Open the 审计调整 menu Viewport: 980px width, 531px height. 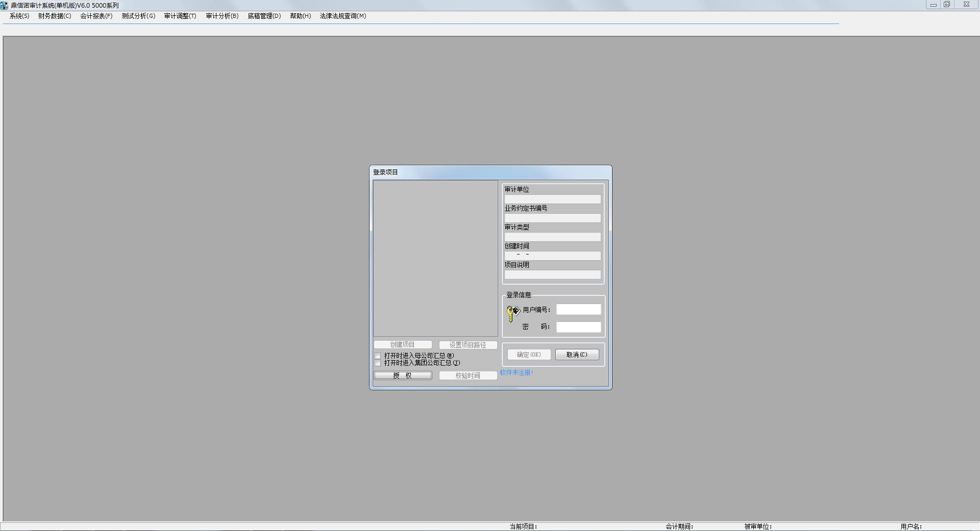pos(180,16)
